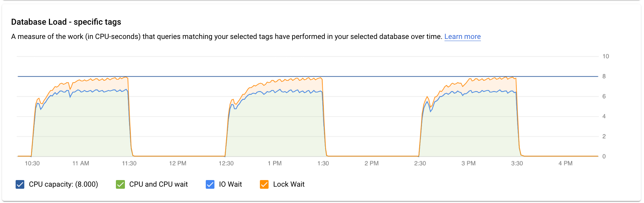Click the Lock Wait legend label

click(289, 184)
